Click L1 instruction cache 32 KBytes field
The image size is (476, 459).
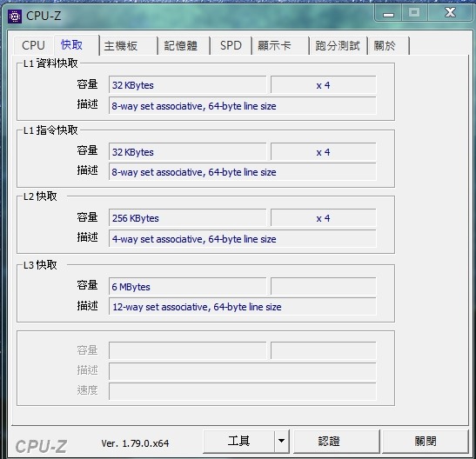coord(187,151)
